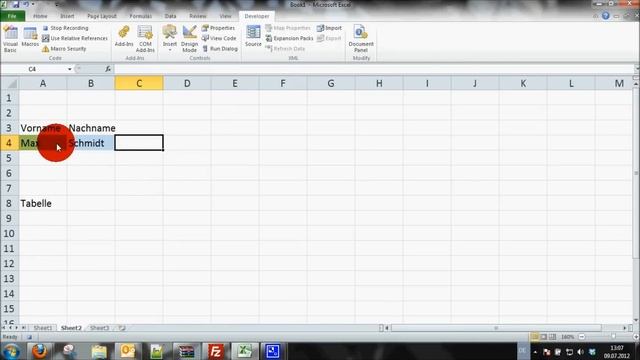Viewport: 640px width, 360px height.
Task: Click the Select All corner button
Action: [x=9, y=84]
